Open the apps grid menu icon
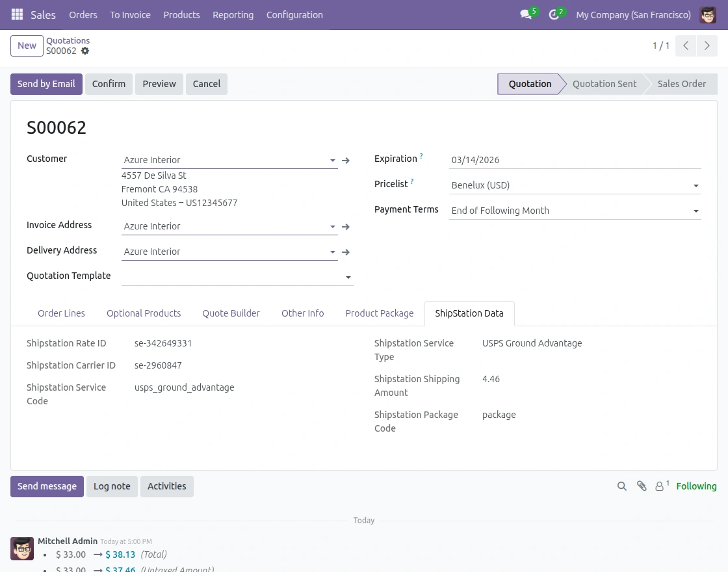The image size is (728, 572). coord(17,14)
